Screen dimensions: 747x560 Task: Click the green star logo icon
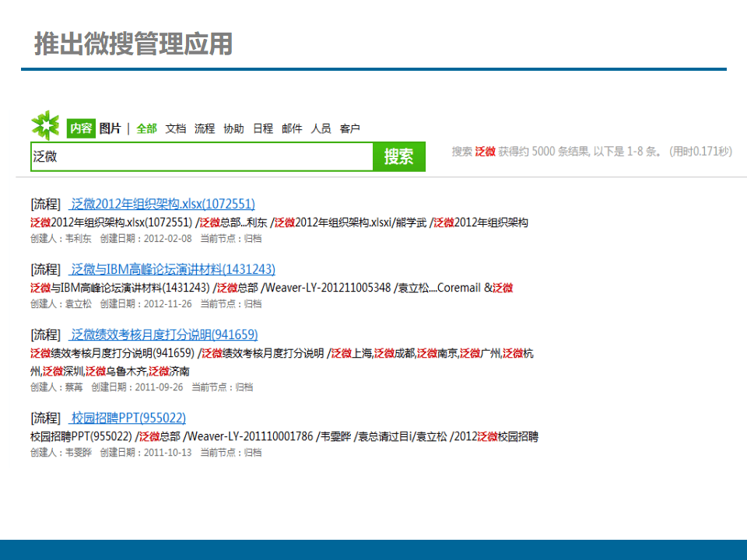45,125
